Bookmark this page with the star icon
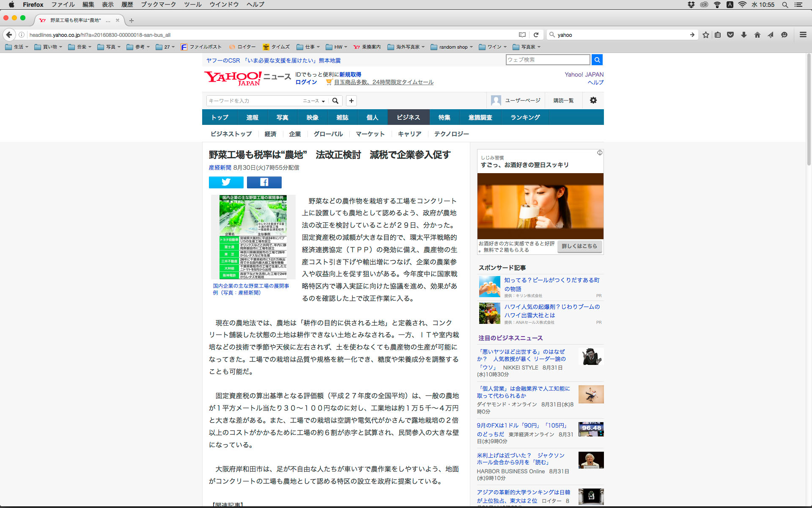 pyautogui.click(x=705, y=35)
